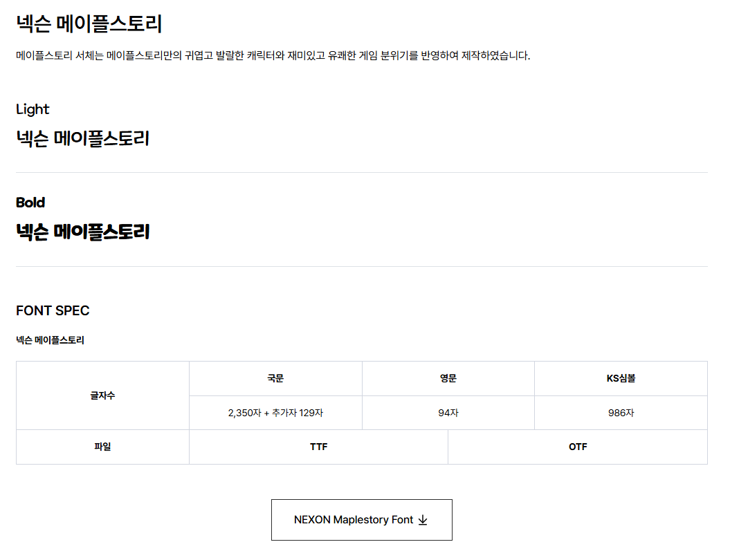Click the 글자수 row header cell

102,395
